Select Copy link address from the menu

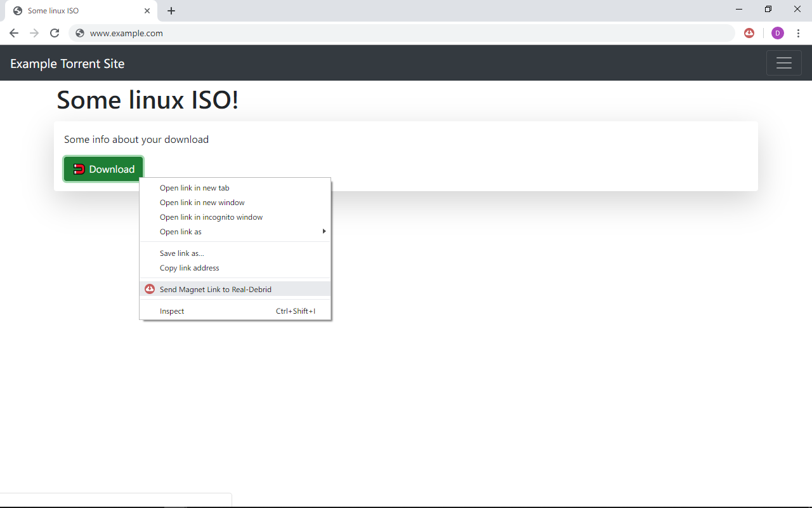[189, 267]
